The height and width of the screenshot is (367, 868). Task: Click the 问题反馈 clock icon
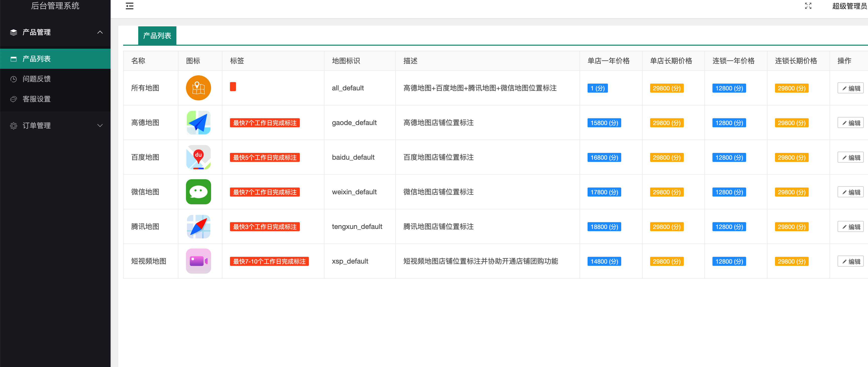pyautogui.click(x=14, y=79)
